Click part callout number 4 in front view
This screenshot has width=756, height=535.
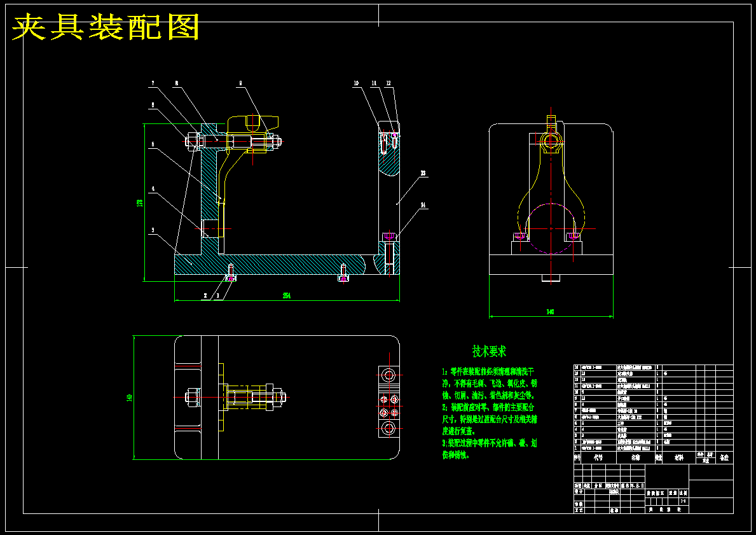[153, 189]
